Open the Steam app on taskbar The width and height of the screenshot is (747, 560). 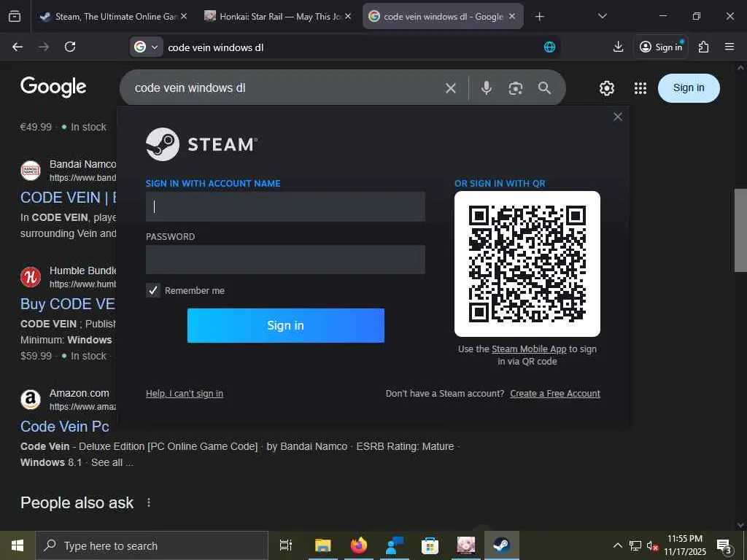tap(502, 545)
